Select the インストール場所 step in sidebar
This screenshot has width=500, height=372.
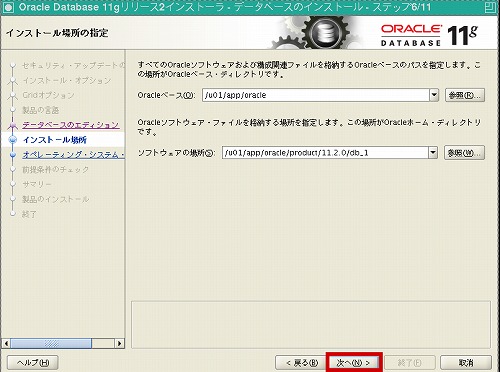pyautogui.click(x=55, y=140)
